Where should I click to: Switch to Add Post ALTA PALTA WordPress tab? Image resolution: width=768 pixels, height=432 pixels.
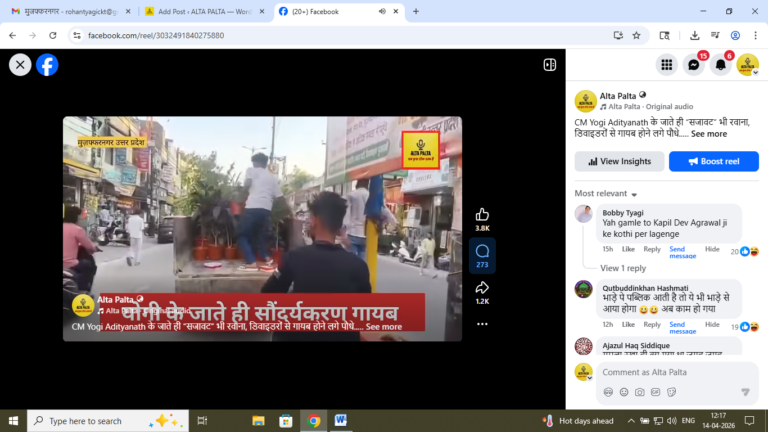(205, 11)
